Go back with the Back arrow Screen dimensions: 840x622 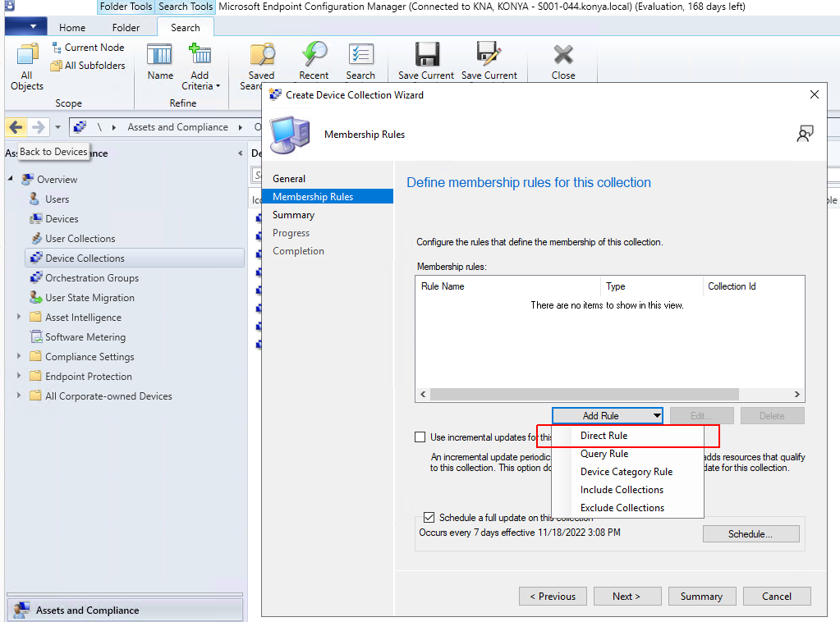(16, 127)
